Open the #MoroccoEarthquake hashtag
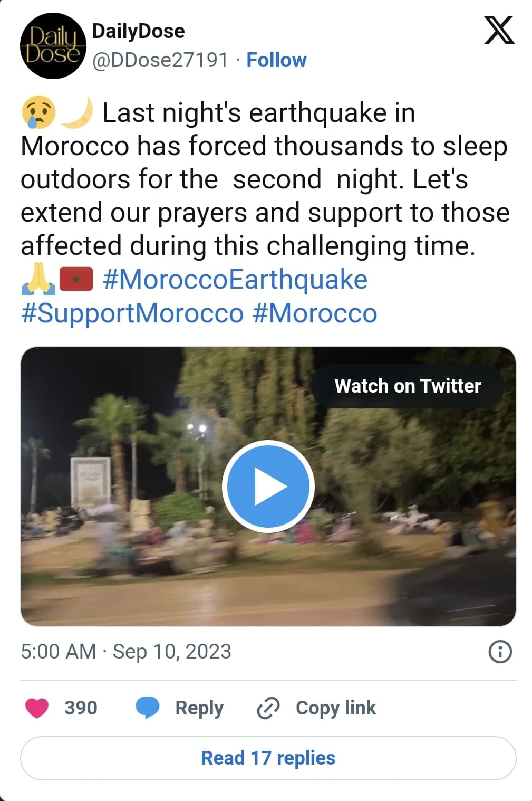532x801 pixels. click(235, 279)
